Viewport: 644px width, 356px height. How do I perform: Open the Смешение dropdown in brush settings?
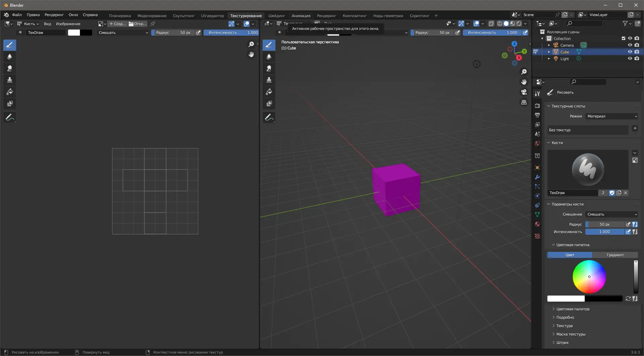click(x=612, y=214)
